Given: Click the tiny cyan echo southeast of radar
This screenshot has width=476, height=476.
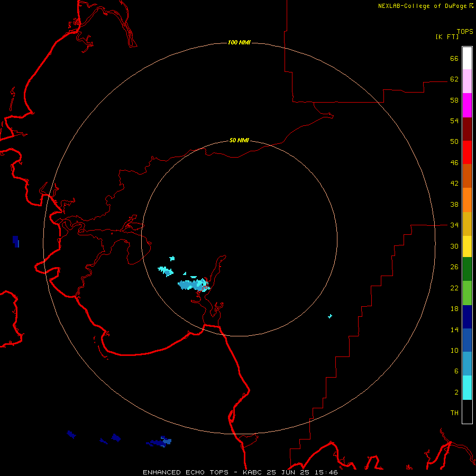Looking at the screenshot, I should (330, 316).
